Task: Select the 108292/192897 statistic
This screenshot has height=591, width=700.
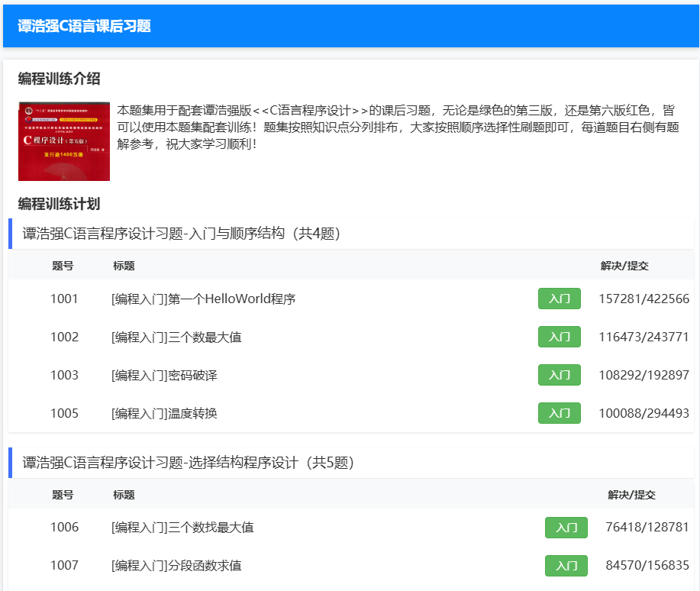Action: tap(644, 375)
